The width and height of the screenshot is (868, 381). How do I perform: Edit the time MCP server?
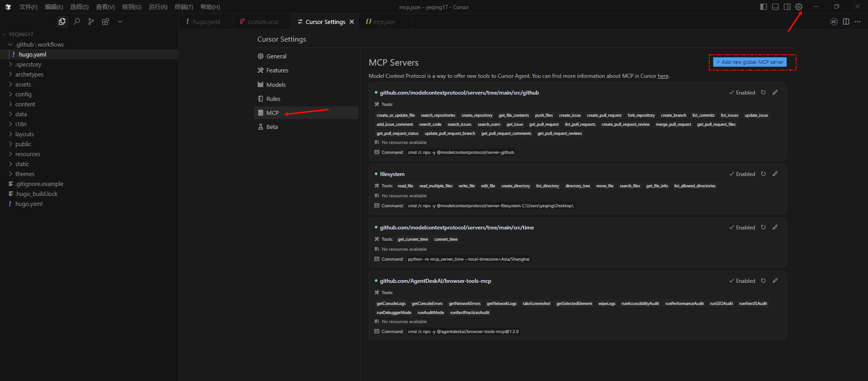coord(775,227)
